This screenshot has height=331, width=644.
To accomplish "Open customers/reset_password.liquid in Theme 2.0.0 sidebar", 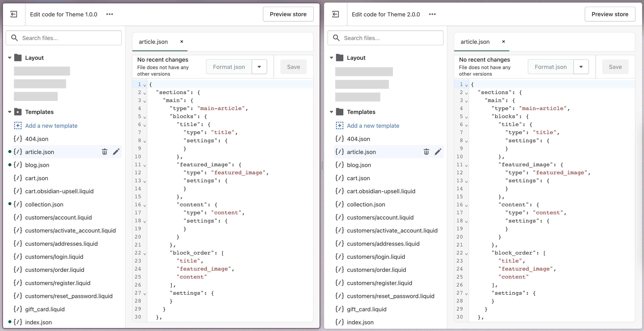I will 390,296.
